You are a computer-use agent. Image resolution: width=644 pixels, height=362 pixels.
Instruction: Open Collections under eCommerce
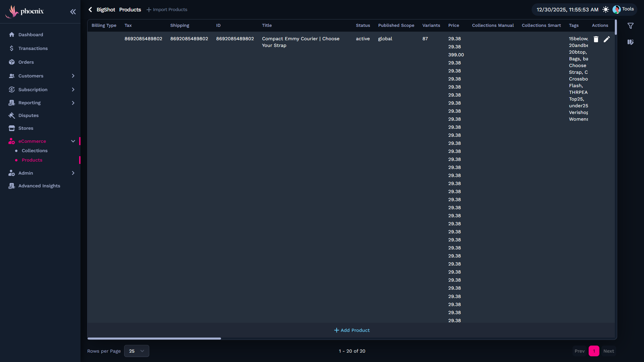coord(35,150)
